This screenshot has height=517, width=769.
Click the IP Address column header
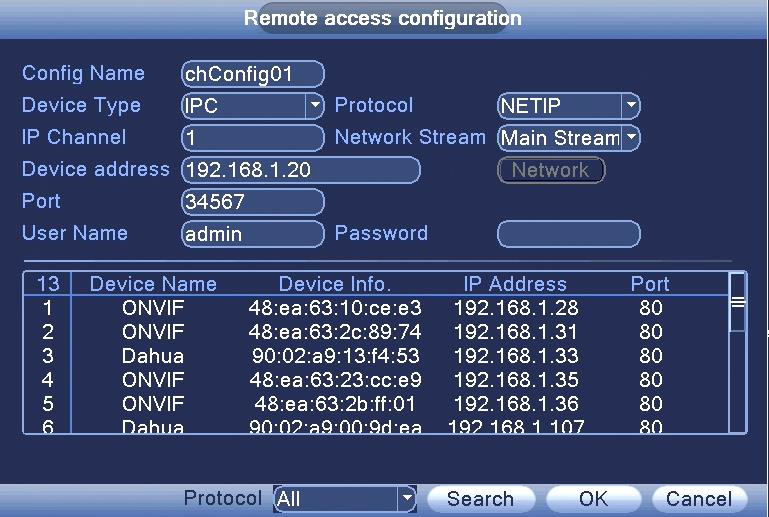pos(515,284)
